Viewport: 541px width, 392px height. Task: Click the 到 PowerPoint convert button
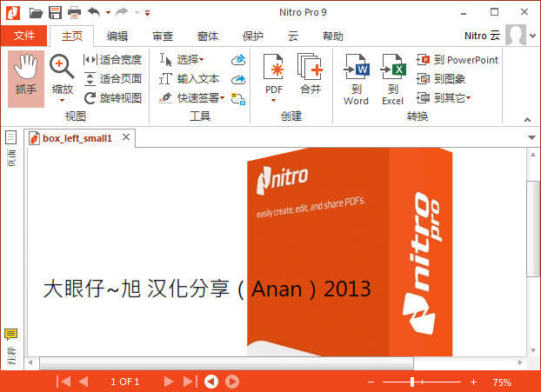coord(458,60)
